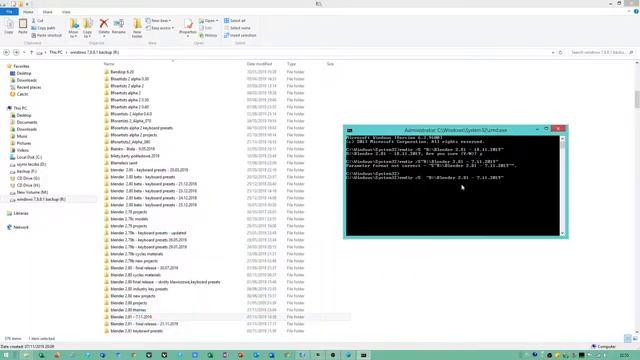Switch to large icons view button
The width and height of the screenshot is (640, 360).
[635, 339]
